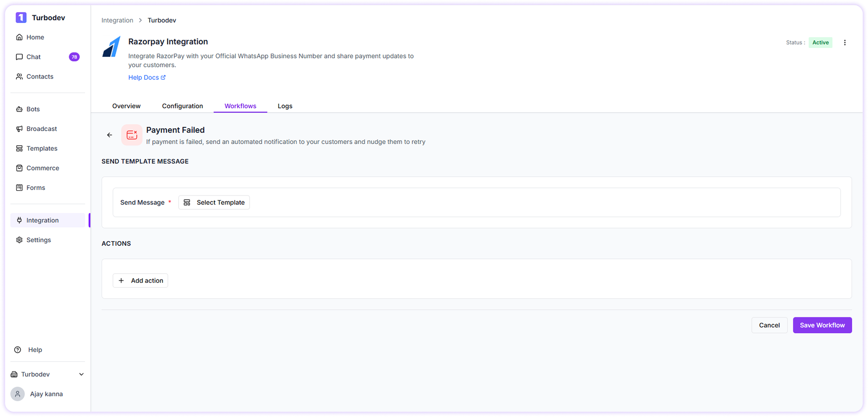The height and width of the screenshot is (417, 868).
Task: Switch to the Configuration tab
Action: coord(182,106)
